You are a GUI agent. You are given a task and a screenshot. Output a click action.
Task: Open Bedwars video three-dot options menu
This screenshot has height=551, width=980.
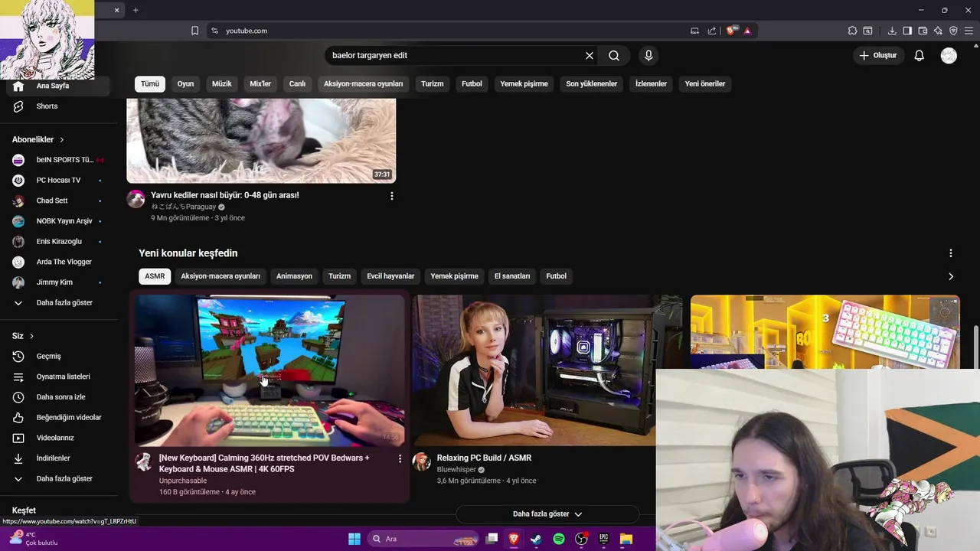(400, 458)
